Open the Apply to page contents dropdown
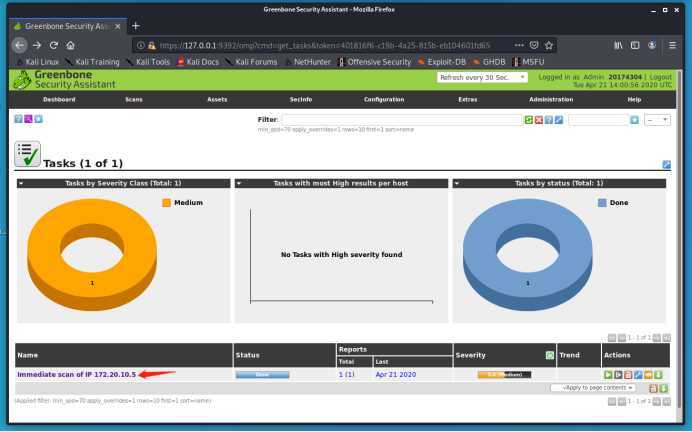Screen dimensions: 692x432 [x=593, y=388]
